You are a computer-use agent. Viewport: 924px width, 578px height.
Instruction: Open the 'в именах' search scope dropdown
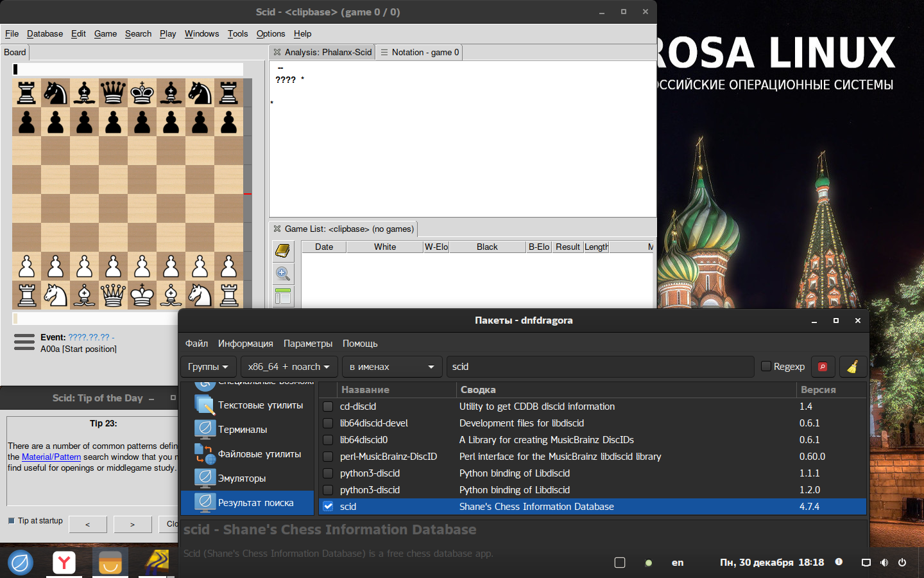coord(391,367)
